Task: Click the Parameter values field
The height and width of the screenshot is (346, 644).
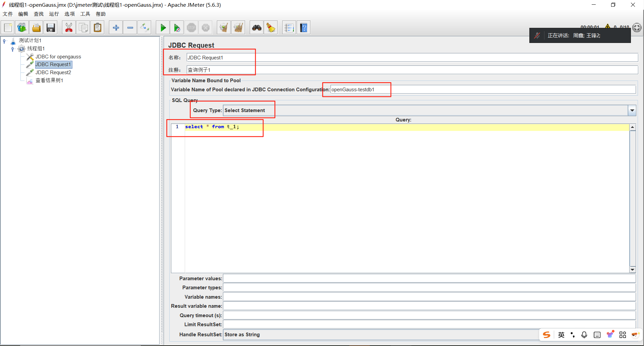Action: 429,279
